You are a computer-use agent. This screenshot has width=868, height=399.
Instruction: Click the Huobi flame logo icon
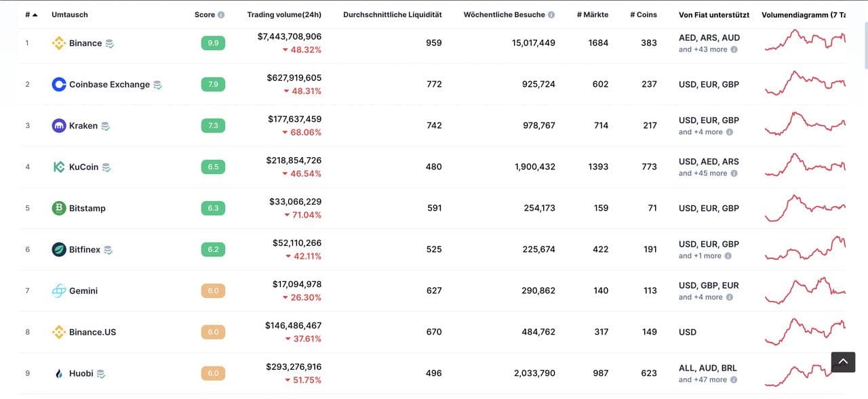[59, 374]
